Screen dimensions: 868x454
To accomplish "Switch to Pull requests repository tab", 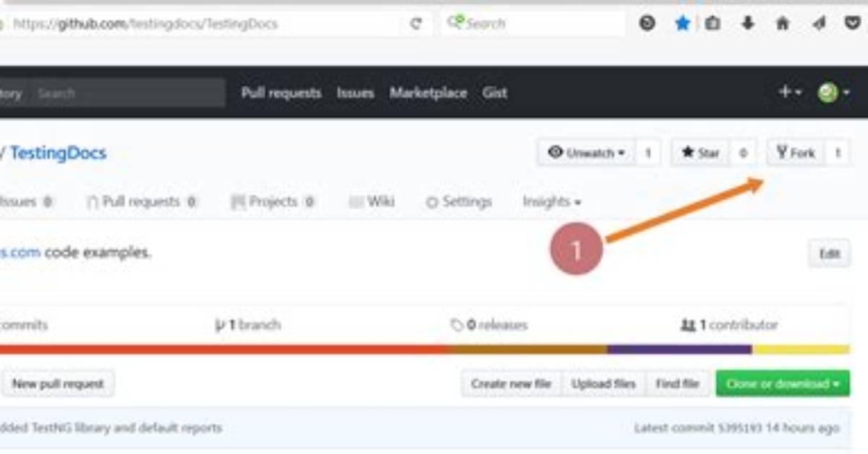I will [142, 202].
